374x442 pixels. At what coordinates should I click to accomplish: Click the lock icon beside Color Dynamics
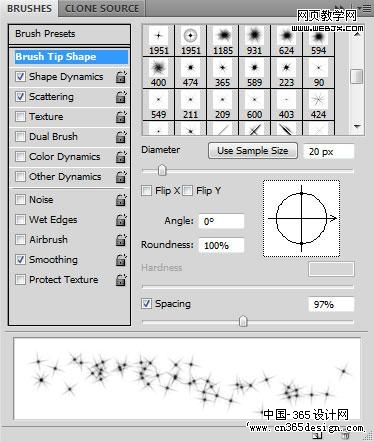(x=121, y=157)
